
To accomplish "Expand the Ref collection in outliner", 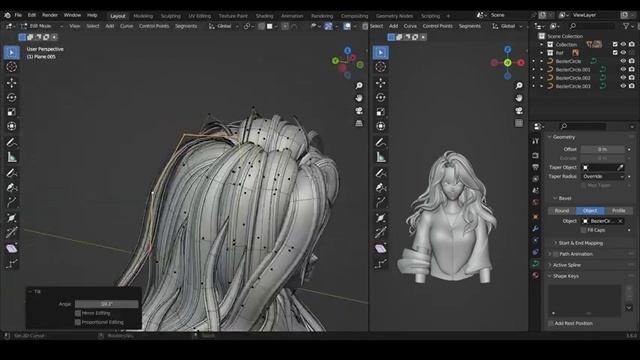I will pos(542,53).
